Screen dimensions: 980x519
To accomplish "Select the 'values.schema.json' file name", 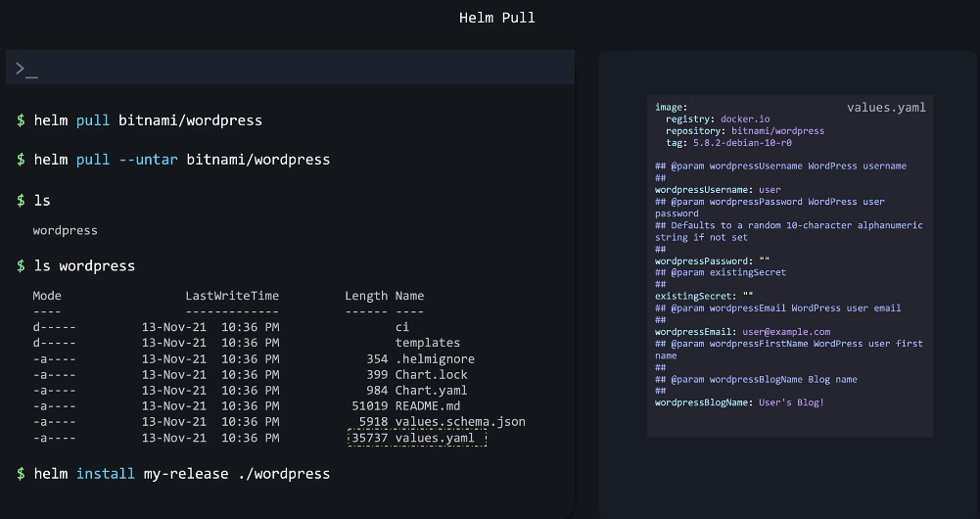I will (460, 421).
